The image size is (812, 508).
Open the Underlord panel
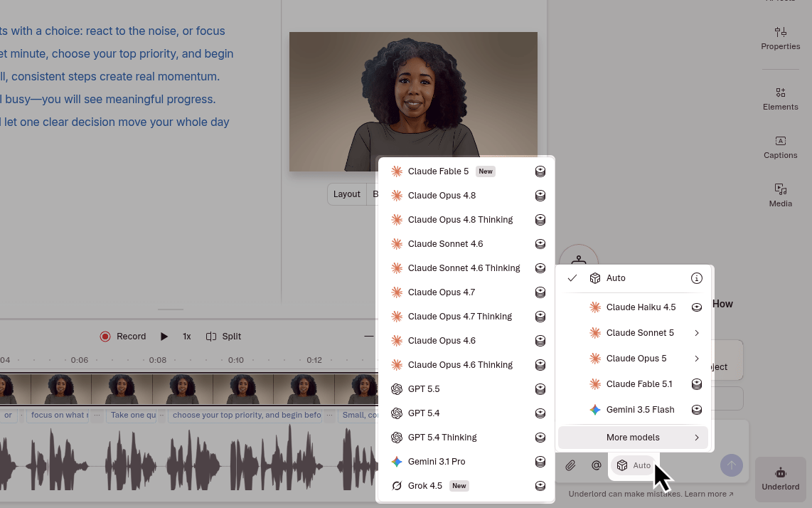point(780,479)
